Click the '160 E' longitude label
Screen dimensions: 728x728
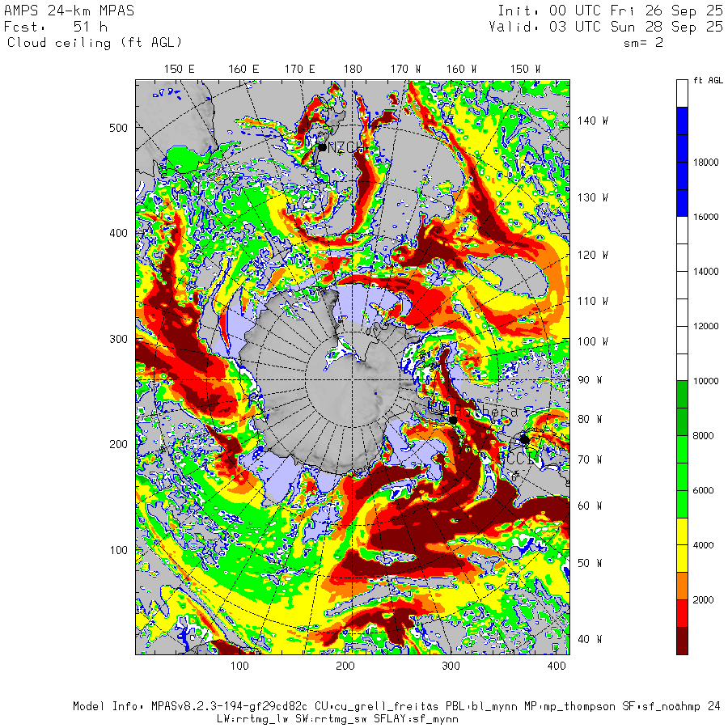click(243, 70)
